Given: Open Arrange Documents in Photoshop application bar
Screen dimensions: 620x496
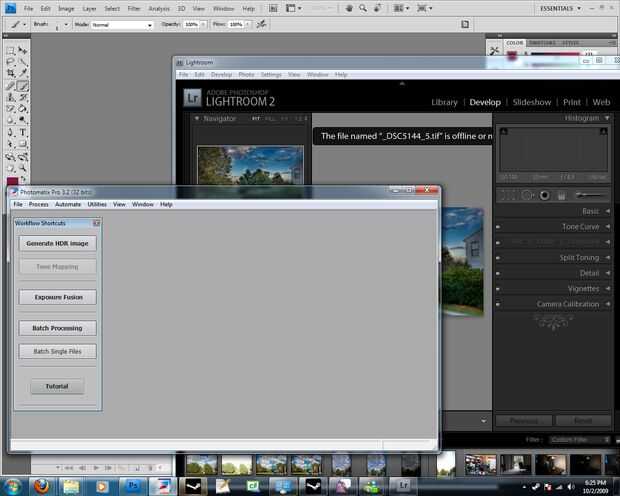Looking at the screenshot, I should tap(401, 8).
